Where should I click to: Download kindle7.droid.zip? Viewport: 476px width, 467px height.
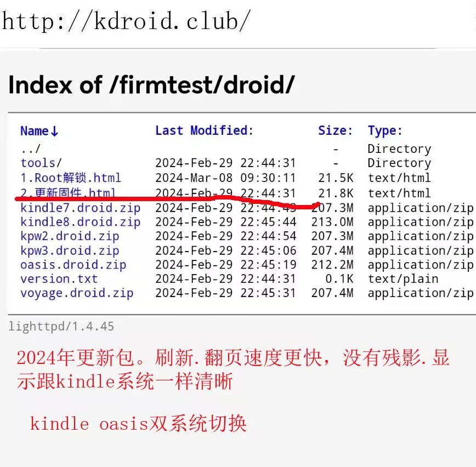(81, 208)
